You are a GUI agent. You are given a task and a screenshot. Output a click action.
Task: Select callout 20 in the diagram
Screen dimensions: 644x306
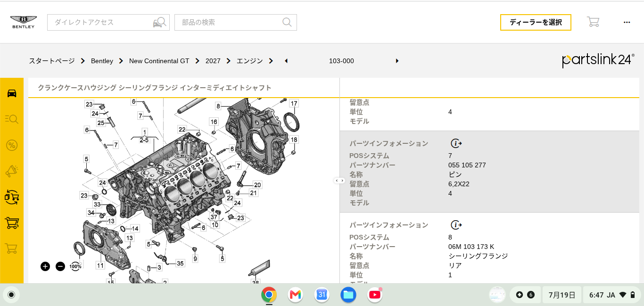257,185
